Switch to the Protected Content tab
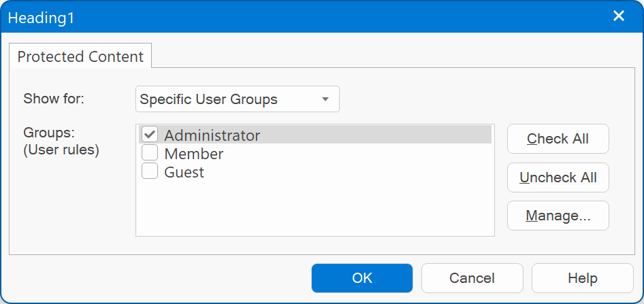 coord(80,56)
